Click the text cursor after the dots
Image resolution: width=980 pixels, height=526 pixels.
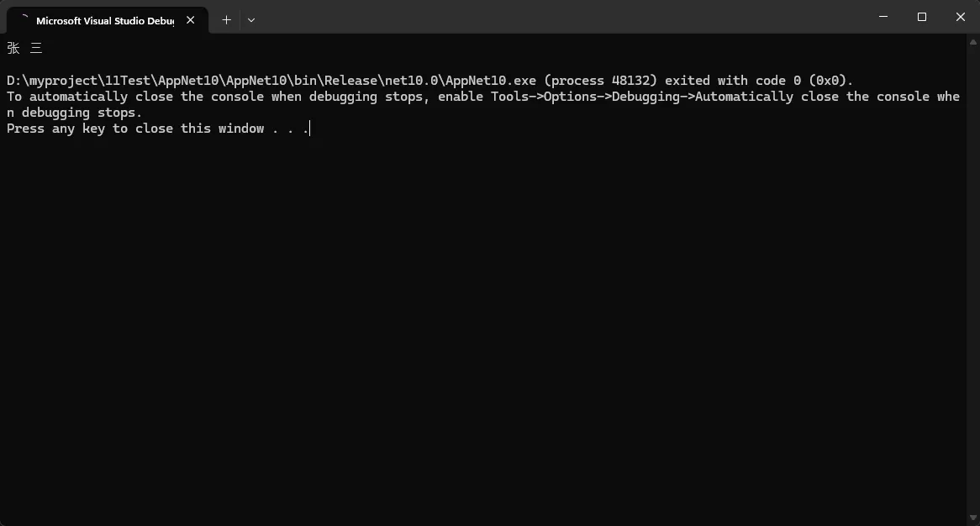[x=310, y=129]
